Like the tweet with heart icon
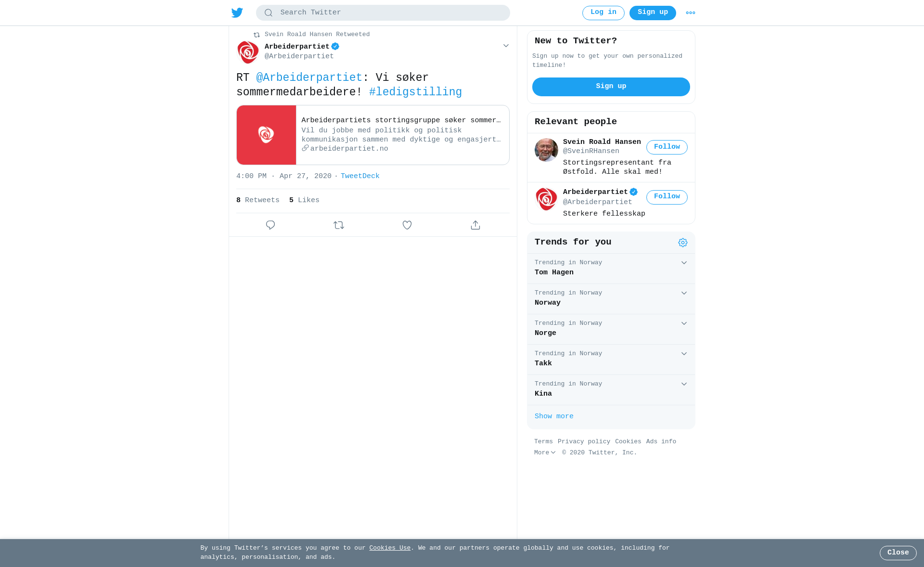The width and height of the screenshot is (924, 567). tap(407, 225)
